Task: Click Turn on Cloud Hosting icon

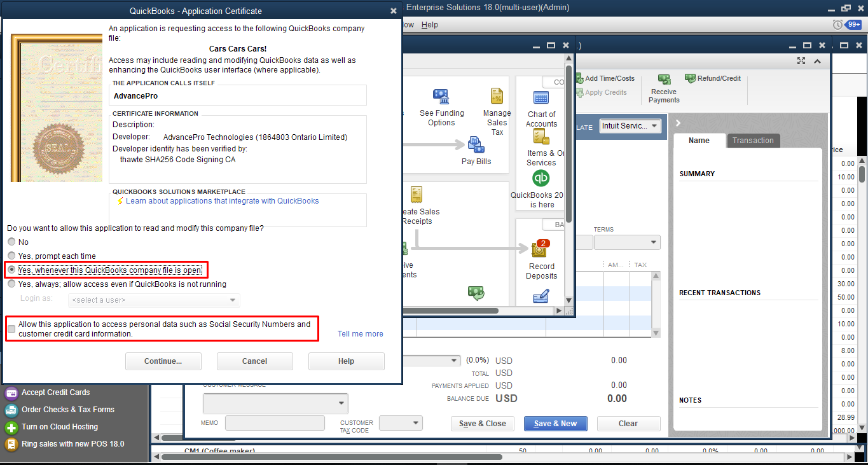Action: pos(11,427)
